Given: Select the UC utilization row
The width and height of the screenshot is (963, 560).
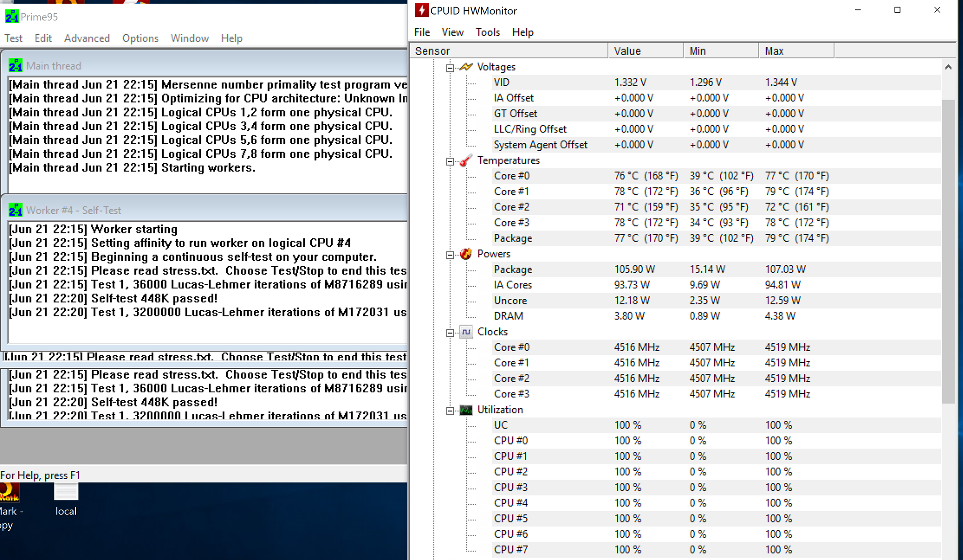Looking at the screenshot, I should 716,425.
